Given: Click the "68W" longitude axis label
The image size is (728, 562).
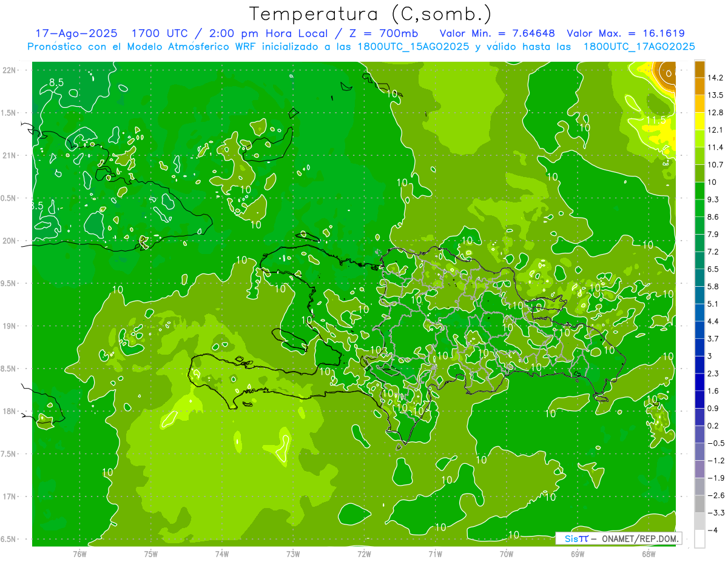Looking at the screenshot, I should pyautogui.click(x=649, y=554).
